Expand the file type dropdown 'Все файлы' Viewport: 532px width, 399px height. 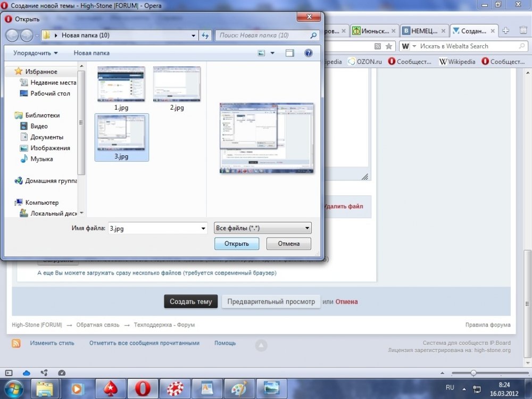263,228
